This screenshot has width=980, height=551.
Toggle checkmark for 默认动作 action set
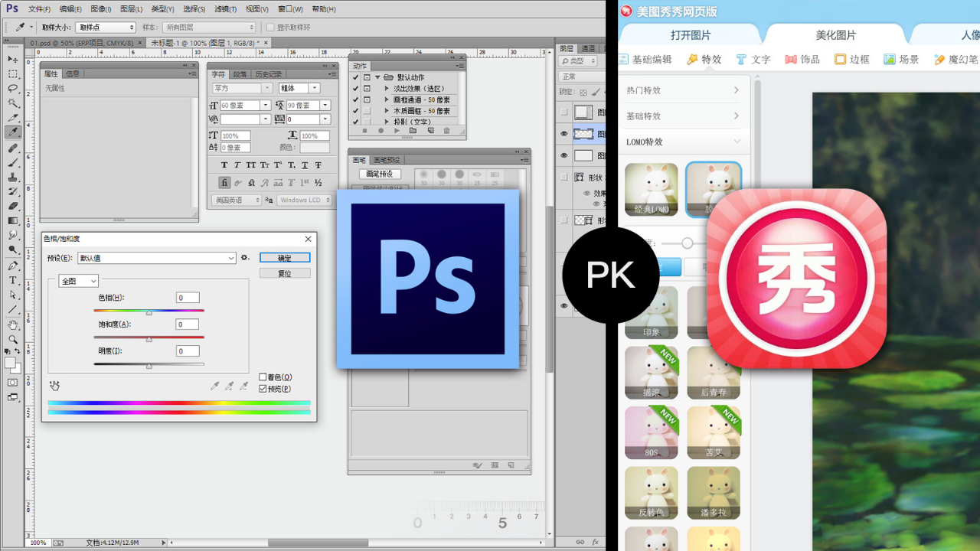355,77
